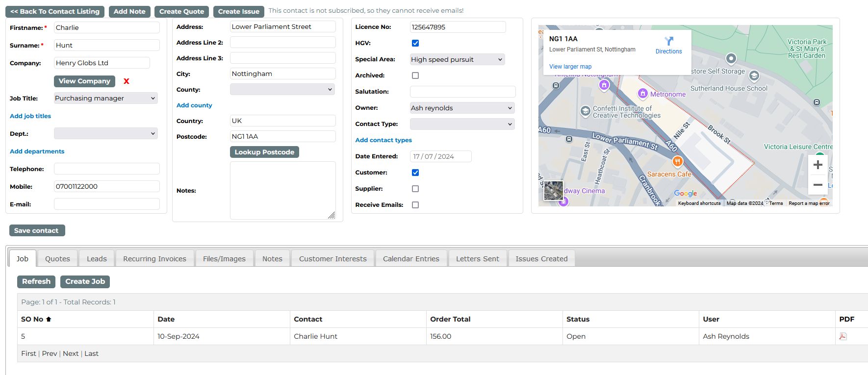The width and height of the screenshot is (868, 375).
Task: Click the Save contact button
Action: [x=37, y=230]
